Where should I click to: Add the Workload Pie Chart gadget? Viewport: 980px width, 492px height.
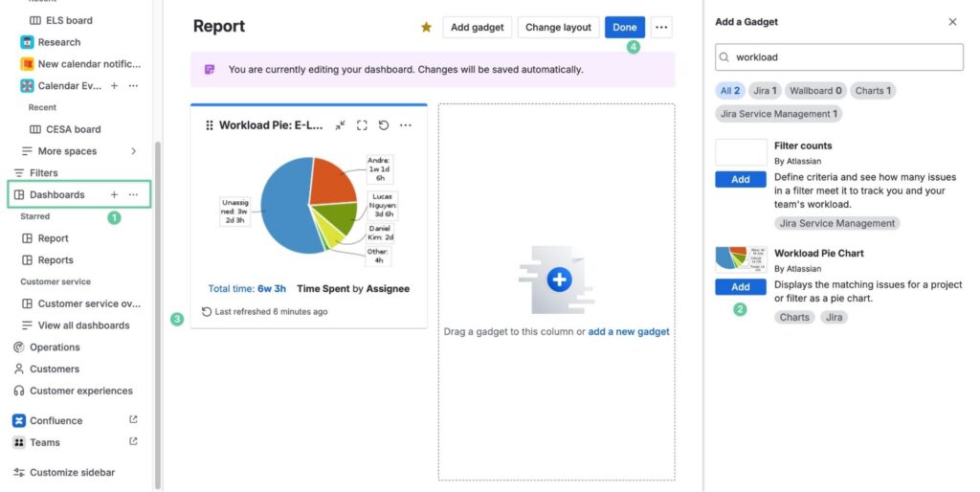tap(741, 287)
